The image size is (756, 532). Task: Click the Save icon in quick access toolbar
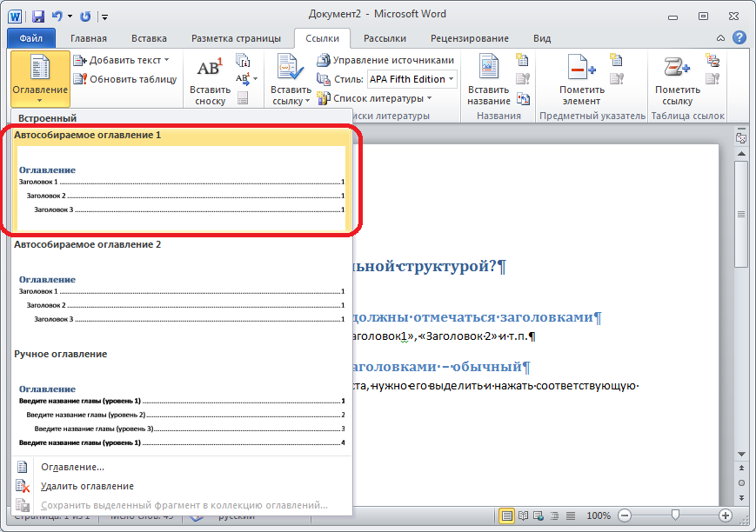(38, 16)
